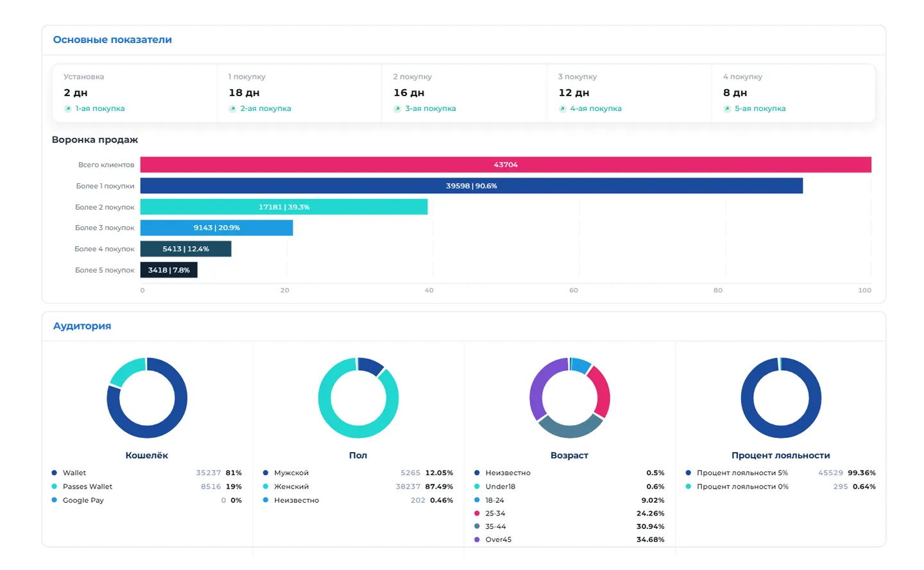Click the Более 3 покупок axis label

click(105, 228)
